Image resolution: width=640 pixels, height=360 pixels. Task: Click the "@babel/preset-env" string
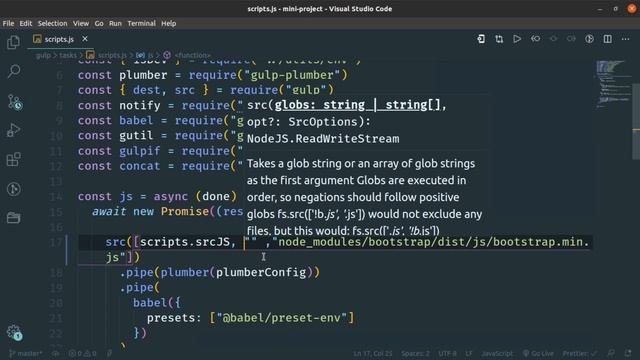pos(282,318)
